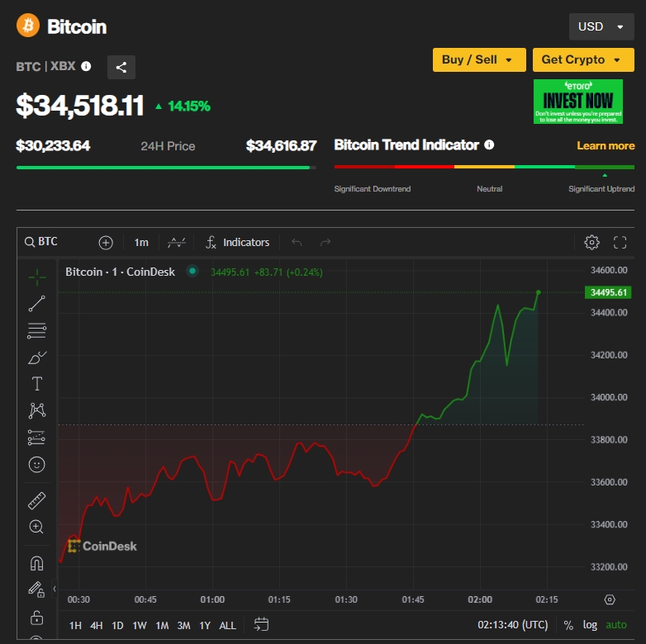Click the eToro Invest Now banner

pyautogui.click(x=578, y=102)
